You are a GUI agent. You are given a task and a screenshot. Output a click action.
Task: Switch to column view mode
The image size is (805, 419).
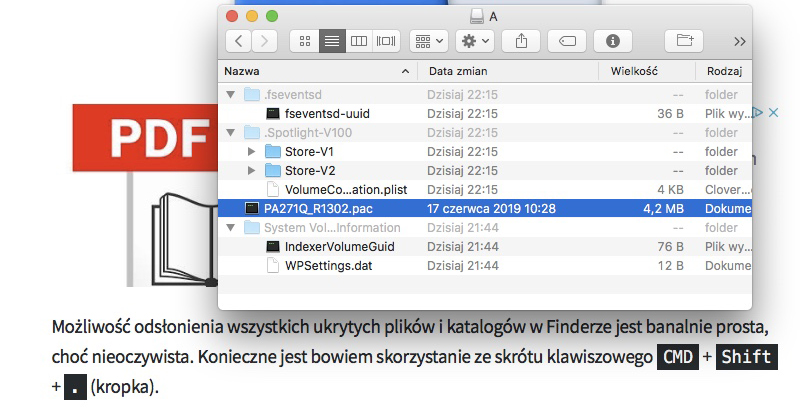point(358,41)
